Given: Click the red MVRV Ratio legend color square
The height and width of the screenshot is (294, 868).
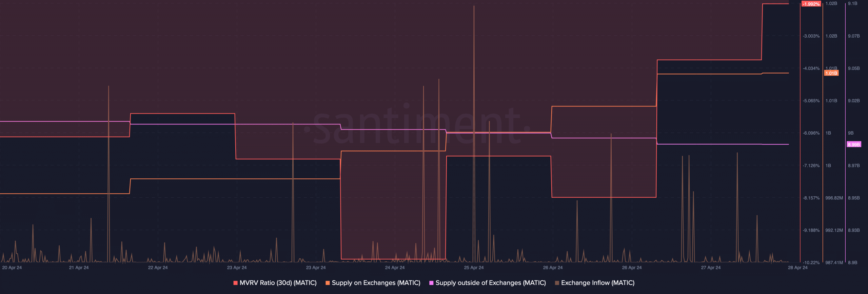Looking at the screenshot, I should (x=235, y=283).
